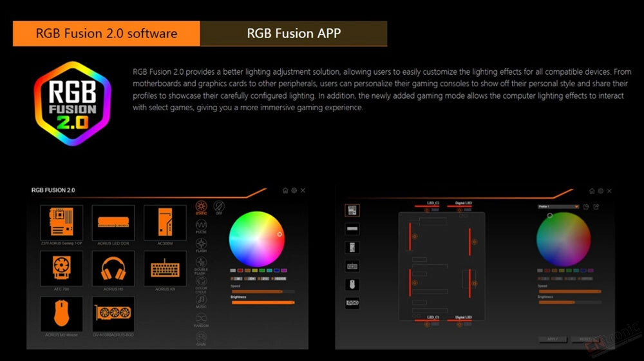Pick the red color swatch in left window
Screen dimensions: 644x361
[240, 271]
